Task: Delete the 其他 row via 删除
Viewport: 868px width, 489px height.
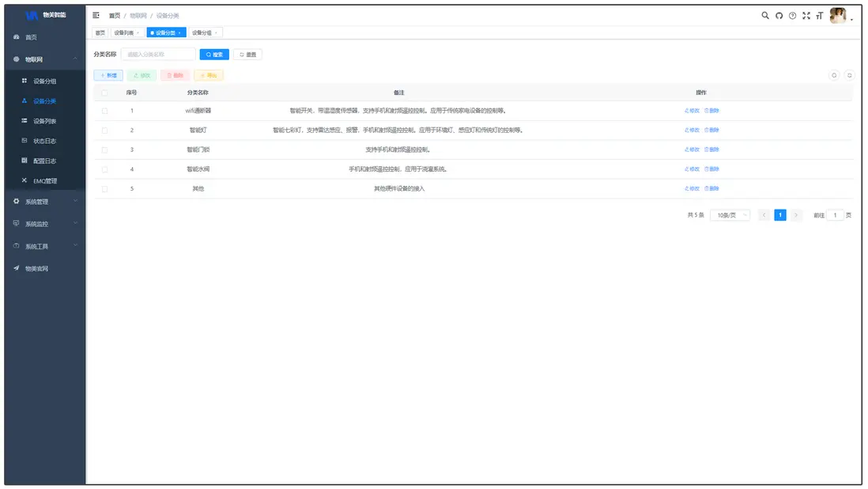Action: pos(712,188)
